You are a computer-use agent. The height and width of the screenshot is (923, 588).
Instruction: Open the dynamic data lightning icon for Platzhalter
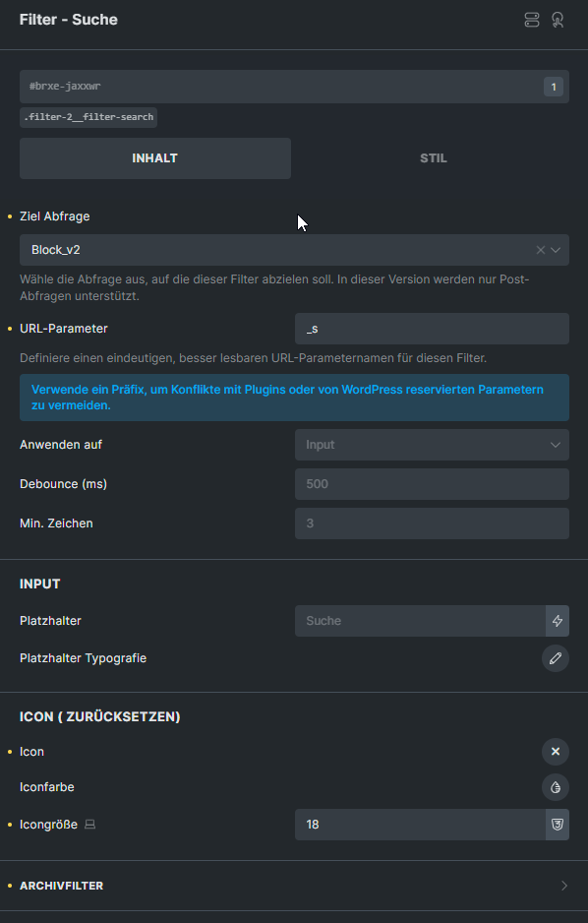(558, 621)
